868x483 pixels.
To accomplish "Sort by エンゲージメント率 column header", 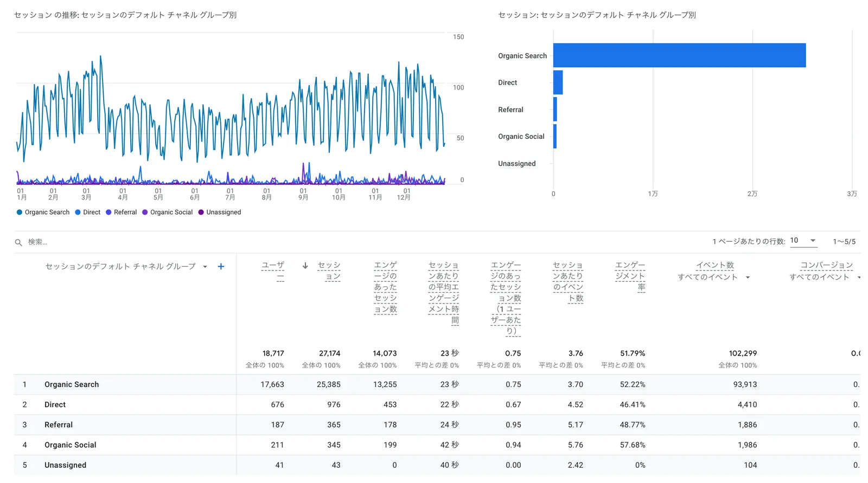I will tap(630, 276).
